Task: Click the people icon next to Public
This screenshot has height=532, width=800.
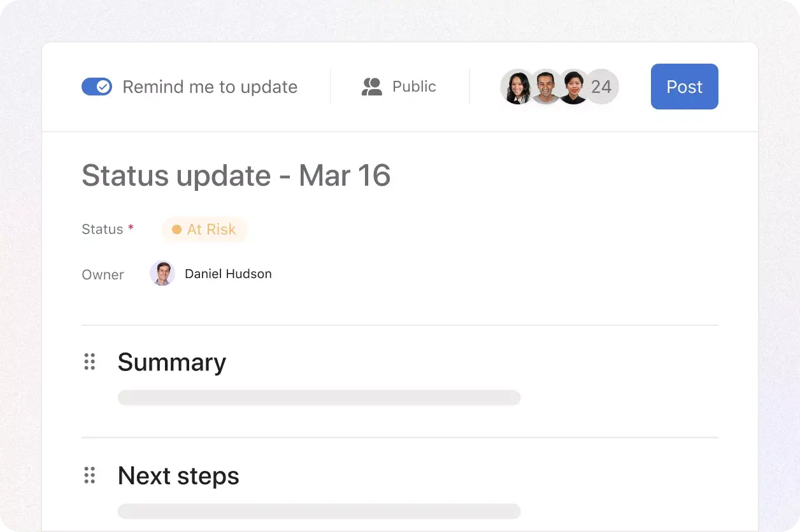Action: point(371,87)
